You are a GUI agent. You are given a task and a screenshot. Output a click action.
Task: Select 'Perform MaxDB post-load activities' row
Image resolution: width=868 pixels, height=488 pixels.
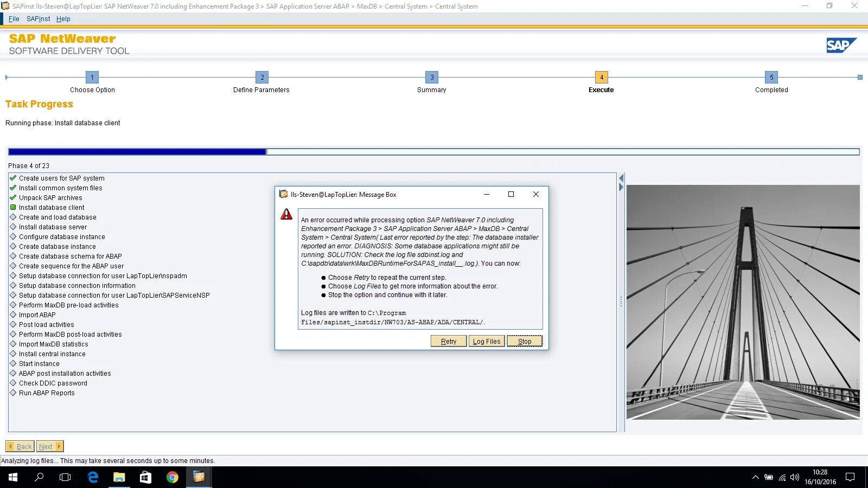(x=70, y=335)
